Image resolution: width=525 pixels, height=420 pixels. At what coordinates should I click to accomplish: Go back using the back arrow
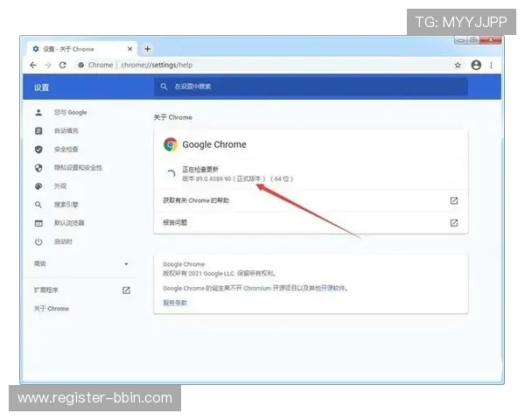33,65
